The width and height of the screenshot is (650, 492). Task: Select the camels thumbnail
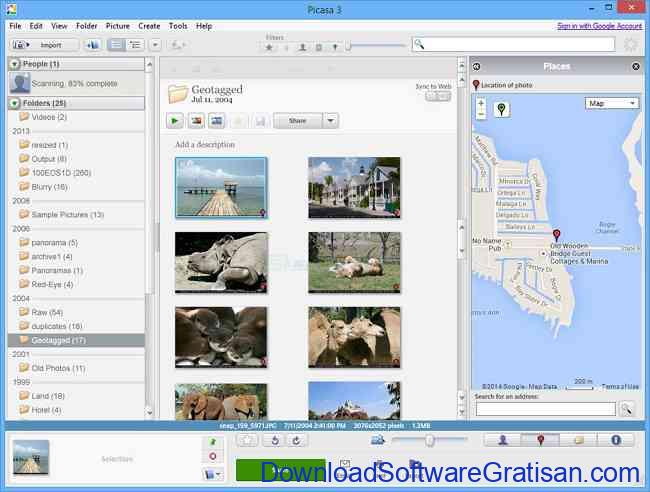point(354,337)
